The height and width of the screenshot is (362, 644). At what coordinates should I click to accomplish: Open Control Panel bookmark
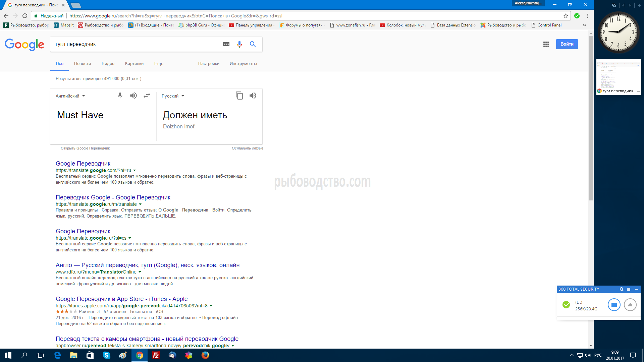(546, 25)
